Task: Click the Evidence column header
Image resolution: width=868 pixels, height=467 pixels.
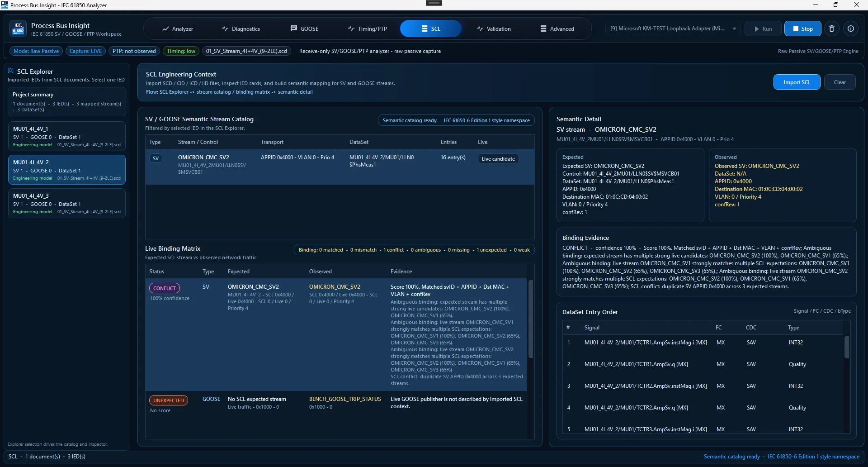Action: tap(401, 272)
